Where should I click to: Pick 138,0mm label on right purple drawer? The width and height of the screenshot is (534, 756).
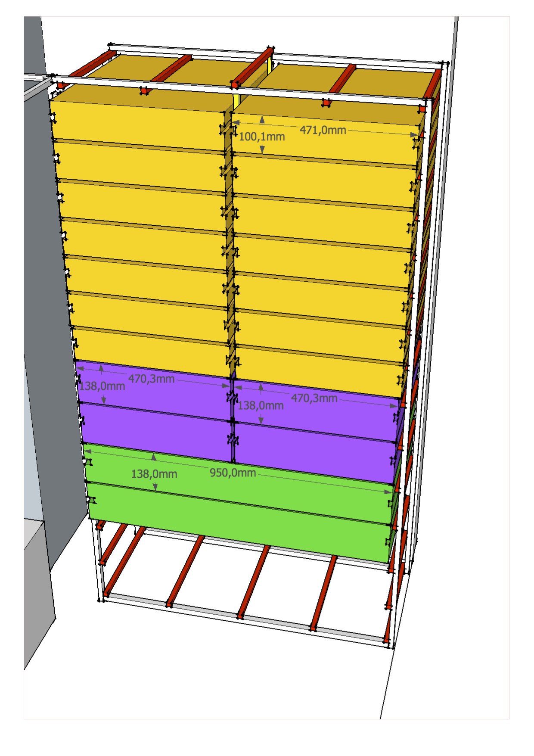(261, 405)
